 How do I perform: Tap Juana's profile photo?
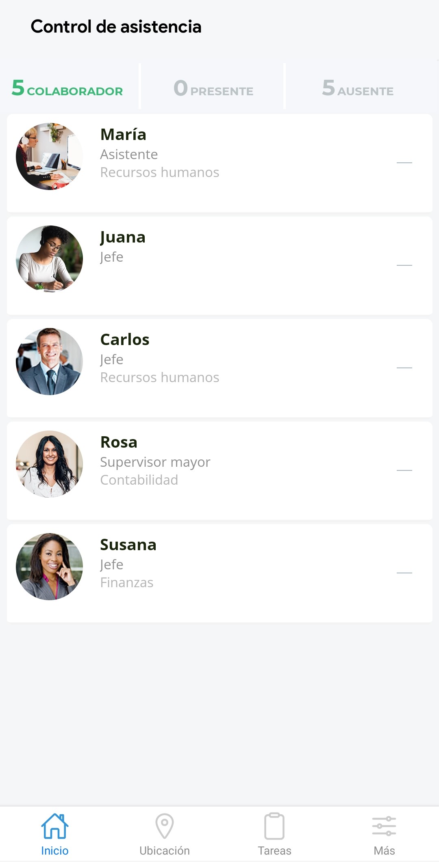49,259
